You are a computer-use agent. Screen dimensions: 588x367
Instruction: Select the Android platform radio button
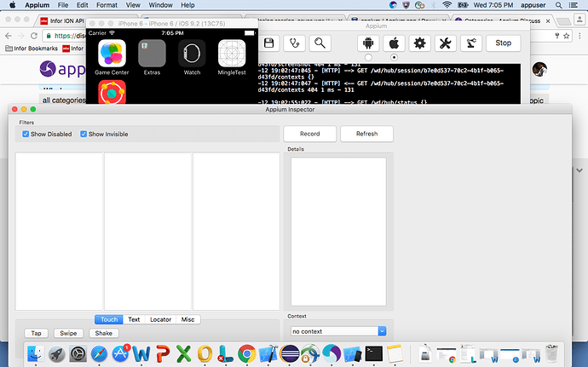pyautogui.click(x=368, y=57)
